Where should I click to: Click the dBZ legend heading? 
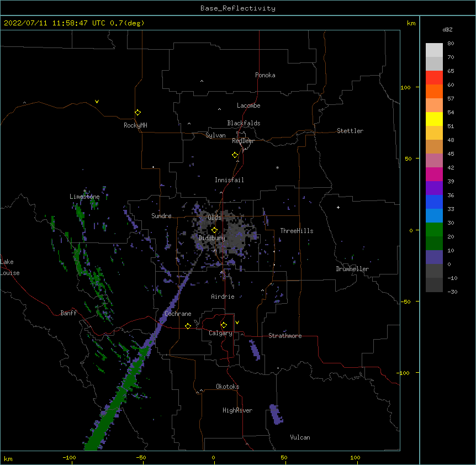tap(447, 29)
